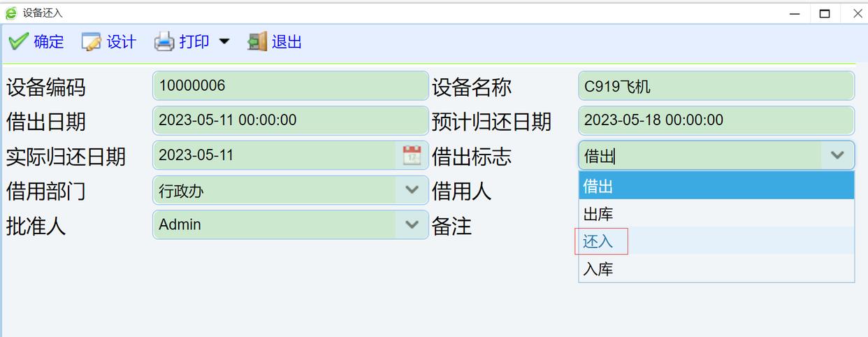868x337 pixels.
Task: Maximize the 设备还入 window
Action: pyautogui.click(x=825, y=13)
